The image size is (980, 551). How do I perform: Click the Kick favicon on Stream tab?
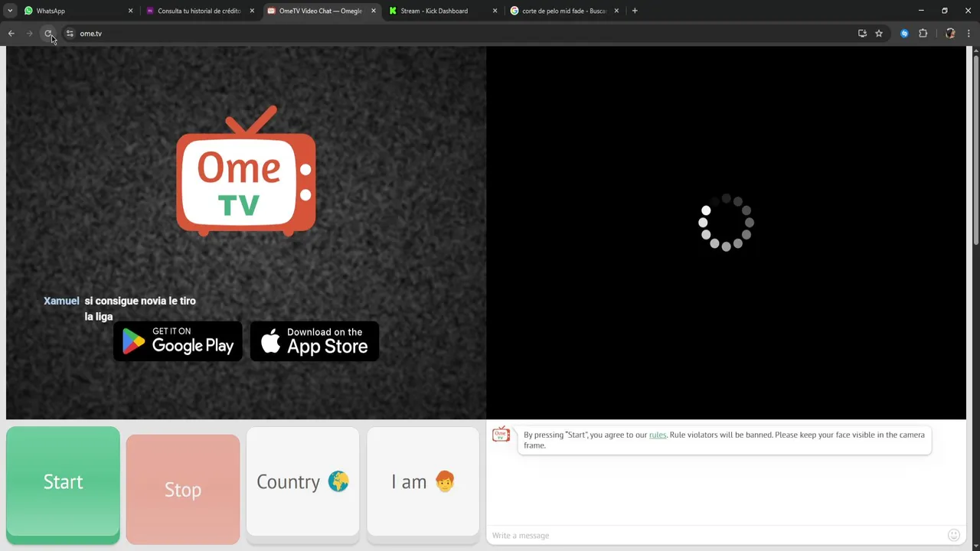(393, 11)
